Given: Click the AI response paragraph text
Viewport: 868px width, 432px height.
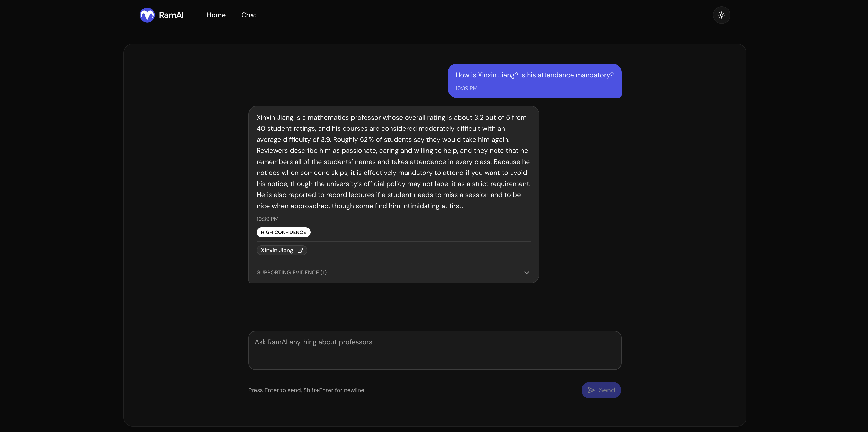Looking at the screenshot, I should [x=393, y=162].
